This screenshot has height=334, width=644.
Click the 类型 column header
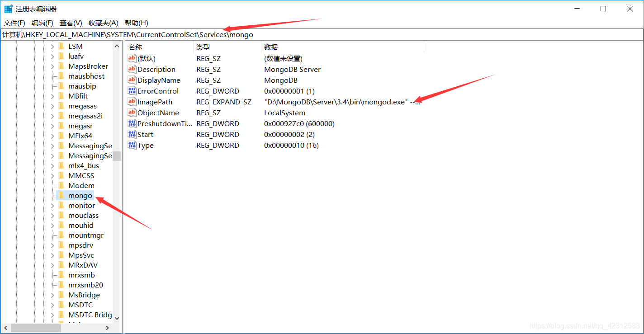[x=227, y=47]
